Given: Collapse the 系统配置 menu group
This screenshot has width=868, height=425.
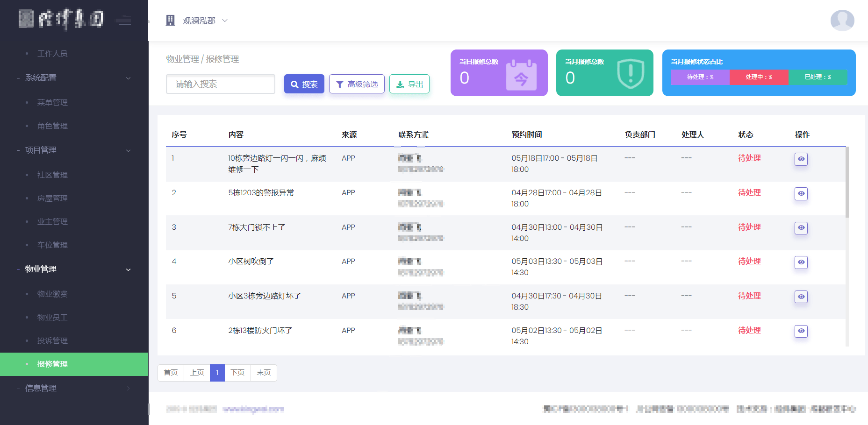Looking at the screenshot, I should pos(128,78).
